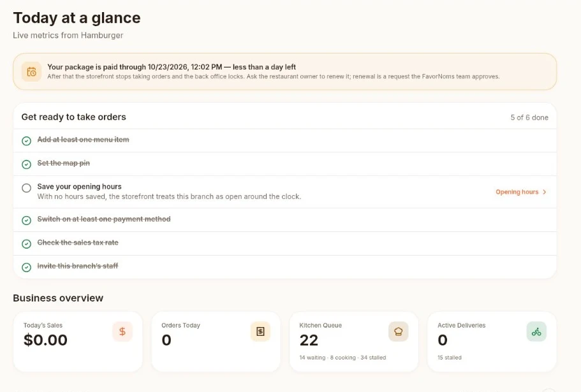Screen dimensions: 581x392
Task: Click the green check beside 'Set the map pin'
Action: tap(26, 164)
